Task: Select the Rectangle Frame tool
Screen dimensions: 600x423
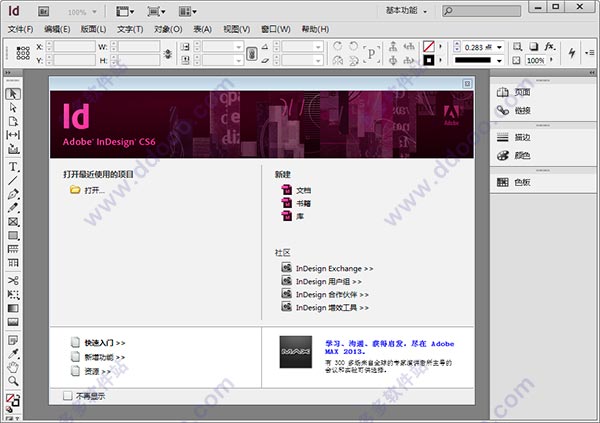Action: point(13,222)
